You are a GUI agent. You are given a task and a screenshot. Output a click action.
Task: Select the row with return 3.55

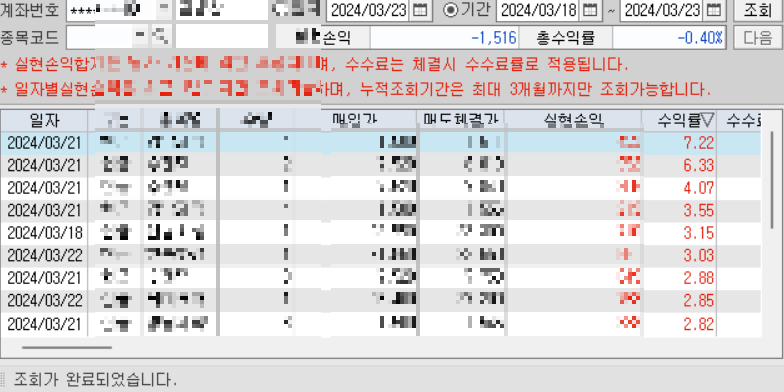pos(381,210)
